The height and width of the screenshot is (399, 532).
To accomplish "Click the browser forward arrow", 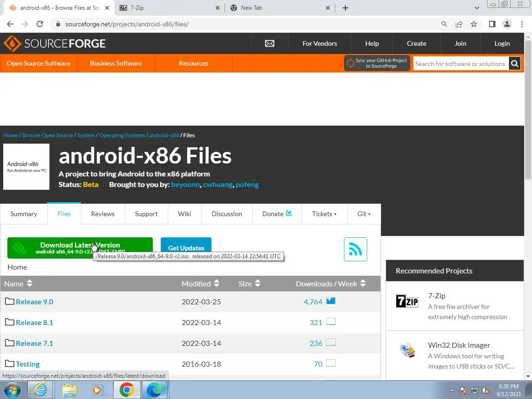I will [x=25, y=24].
